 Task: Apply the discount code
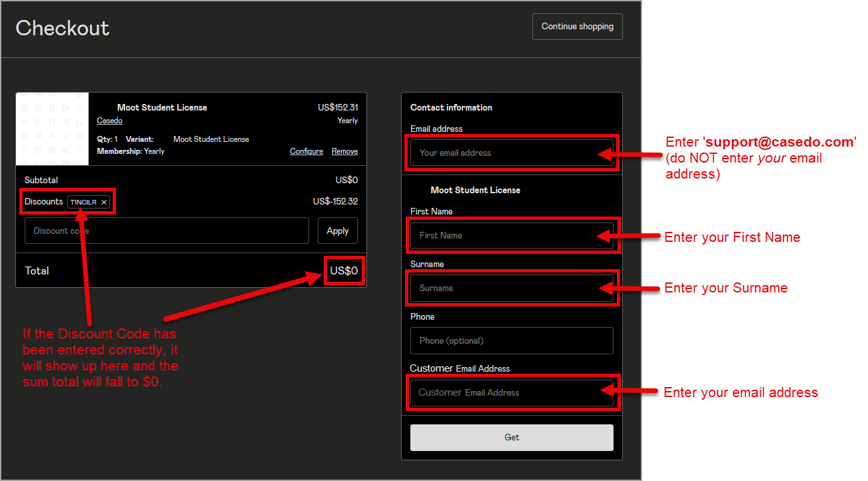coord(338,231)
